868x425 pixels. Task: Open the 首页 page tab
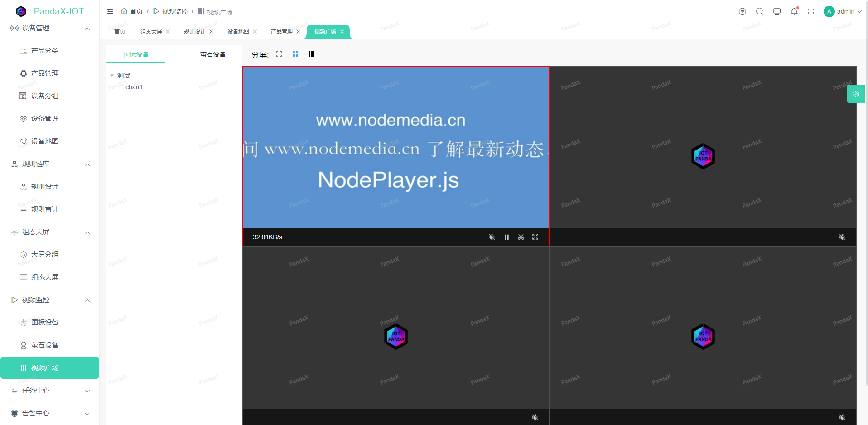coord(120,31)
